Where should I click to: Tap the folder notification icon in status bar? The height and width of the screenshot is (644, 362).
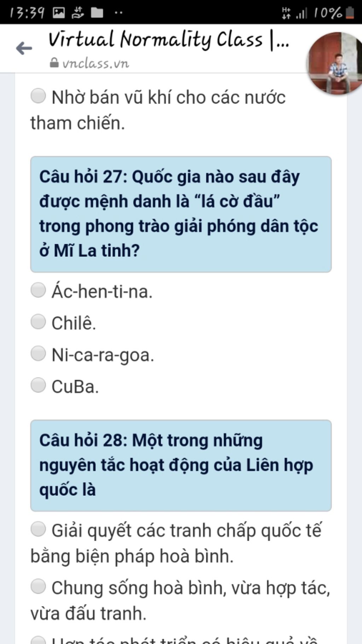pyautogui.click(x=97, y=13)
